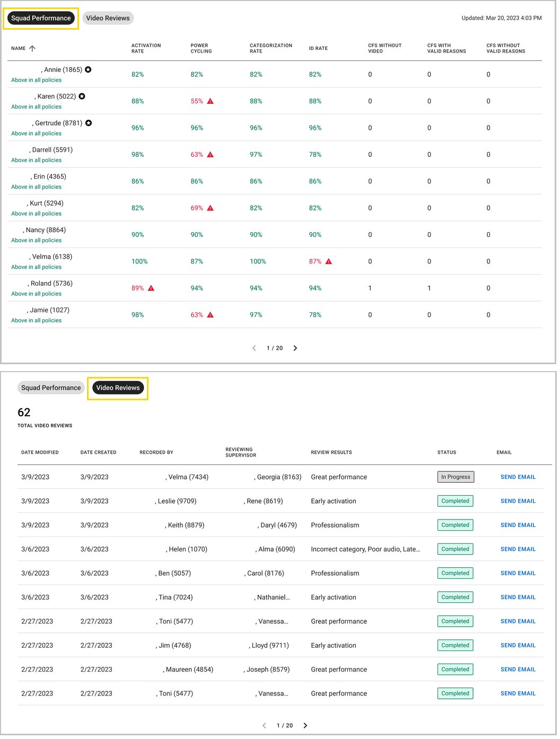Click the star badge next to Gertrude (8781)
Image resolution: width=560 pixels, height=739 pixels.
[88, 122]
